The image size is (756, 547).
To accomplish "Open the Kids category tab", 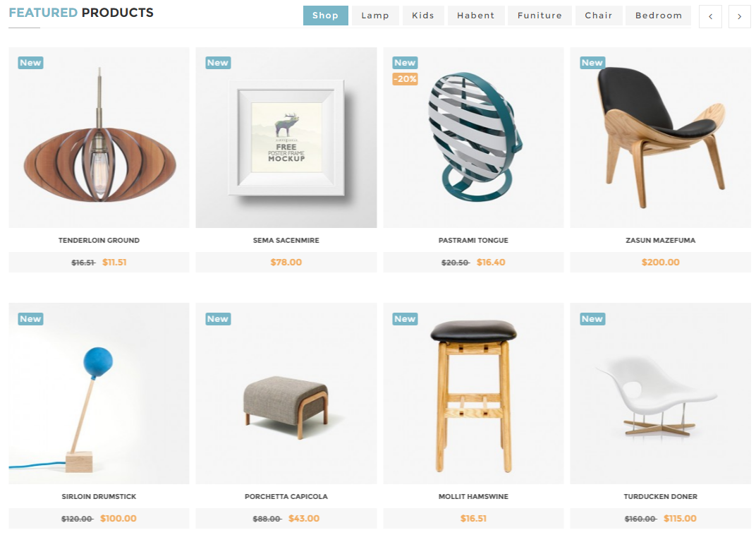I will (x=423, y=16).
